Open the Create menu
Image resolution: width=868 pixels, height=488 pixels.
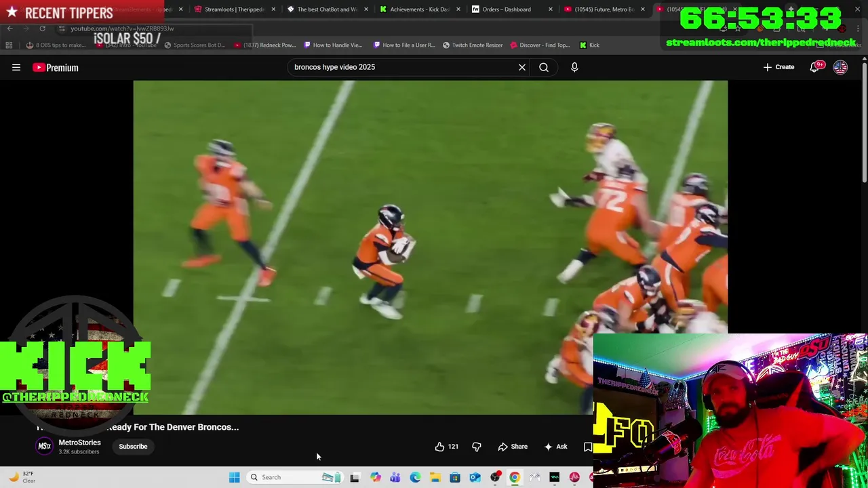tap(778, 67)
